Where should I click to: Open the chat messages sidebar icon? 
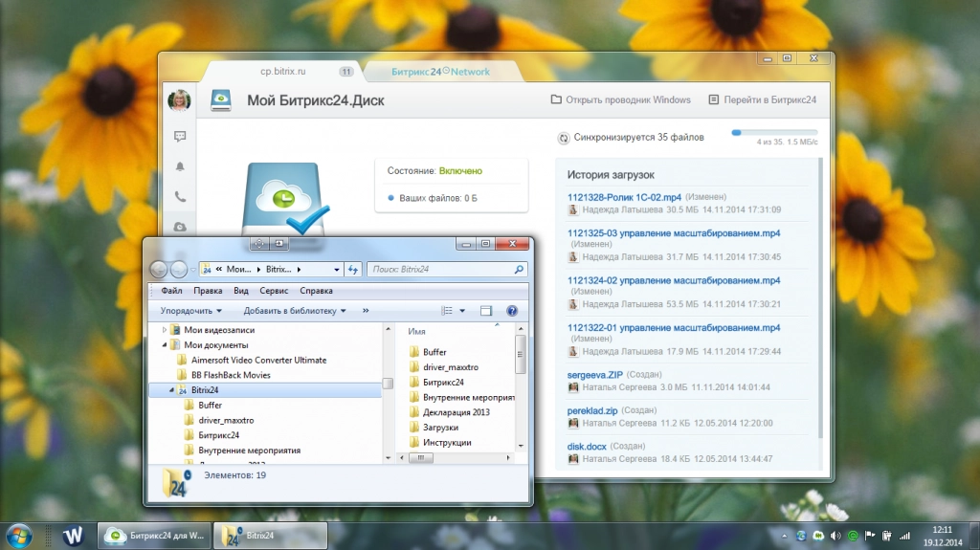coord(179,137)
